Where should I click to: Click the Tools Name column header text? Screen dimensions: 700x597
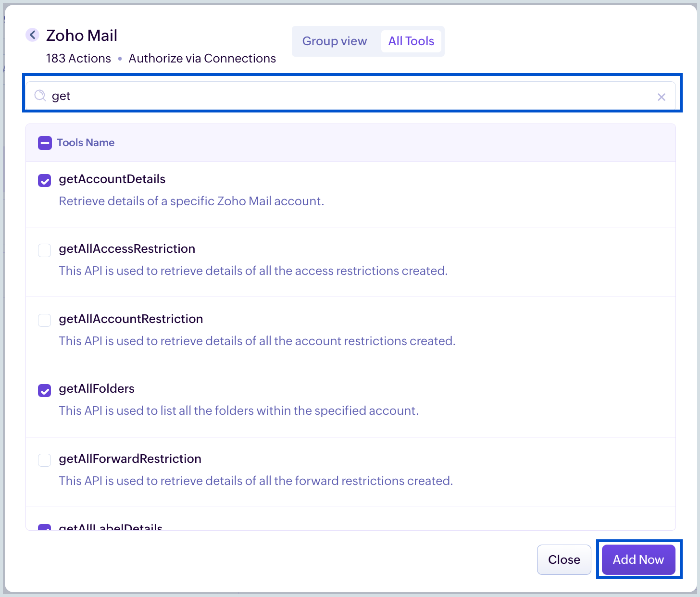click(x=86, y=143)
